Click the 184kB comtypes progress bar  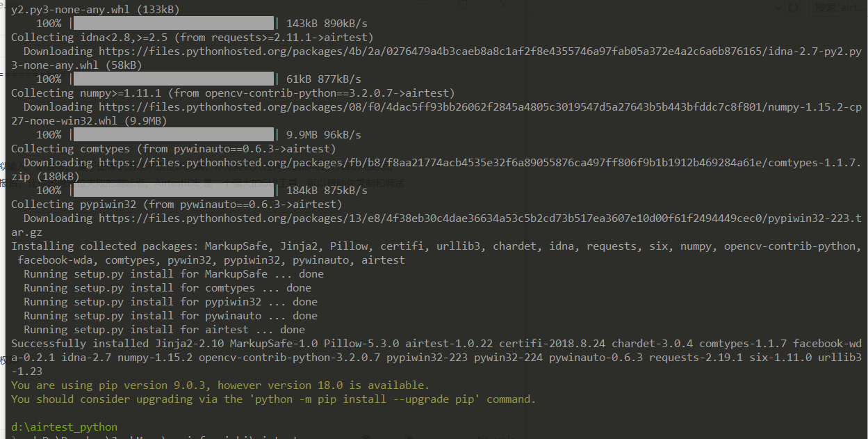tap(173, 191)
